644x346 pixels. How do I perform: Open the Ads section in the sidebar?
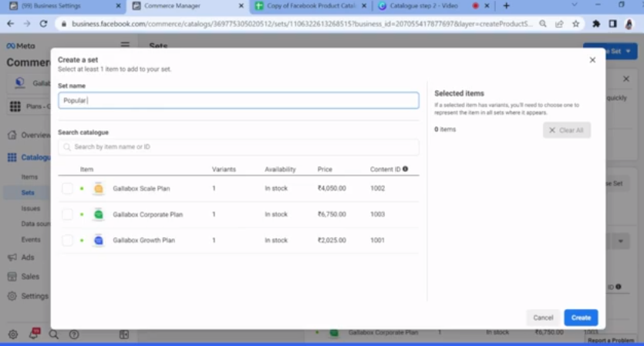(21, 257)
